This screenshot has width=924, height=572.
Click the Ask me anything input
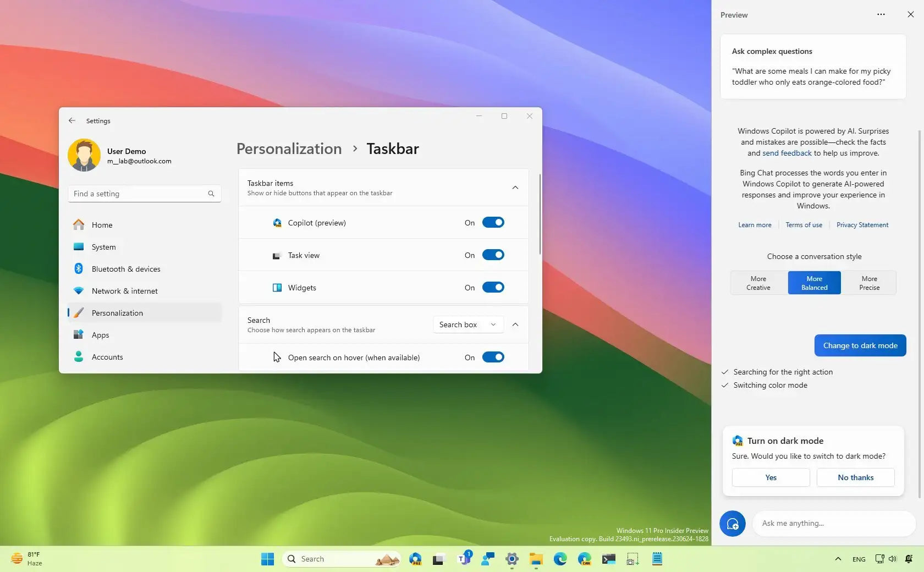pos(833,524)
